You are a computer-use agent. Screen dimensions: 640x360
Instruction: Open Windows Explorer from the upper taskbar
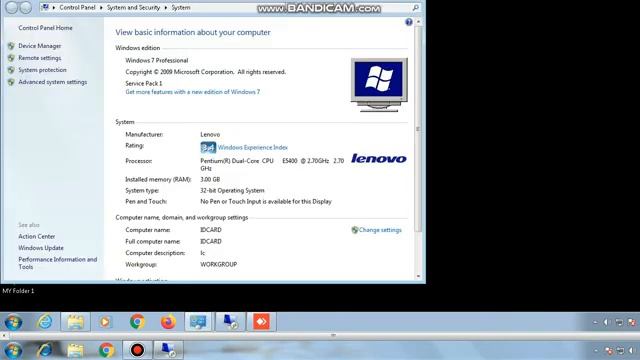pyautogui.click(x=76, y=322)
